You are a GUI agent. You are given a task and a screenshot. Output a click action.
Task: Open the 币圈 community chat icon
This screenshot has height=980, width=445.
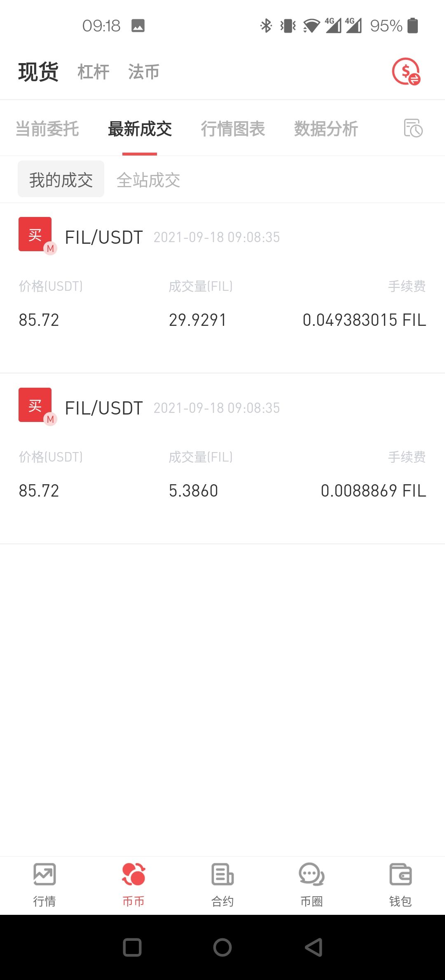pos(311,874)
